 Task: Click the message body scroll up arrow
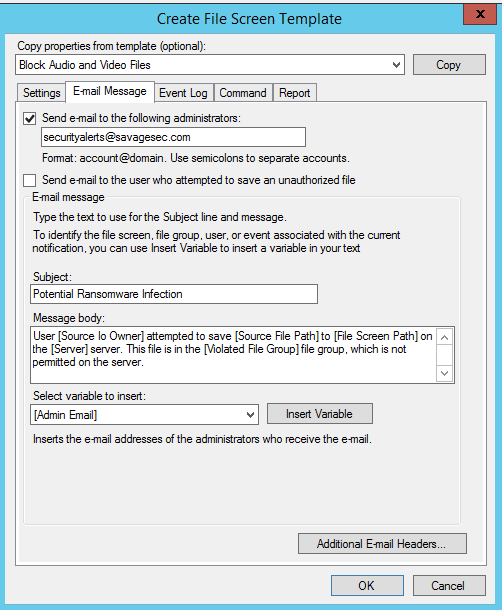pyautogui.click(x=444, y=337)
